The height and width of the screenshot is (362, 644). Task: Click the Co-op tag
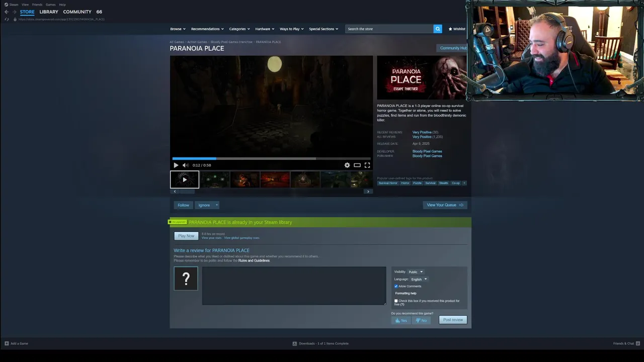click(455, 183)
